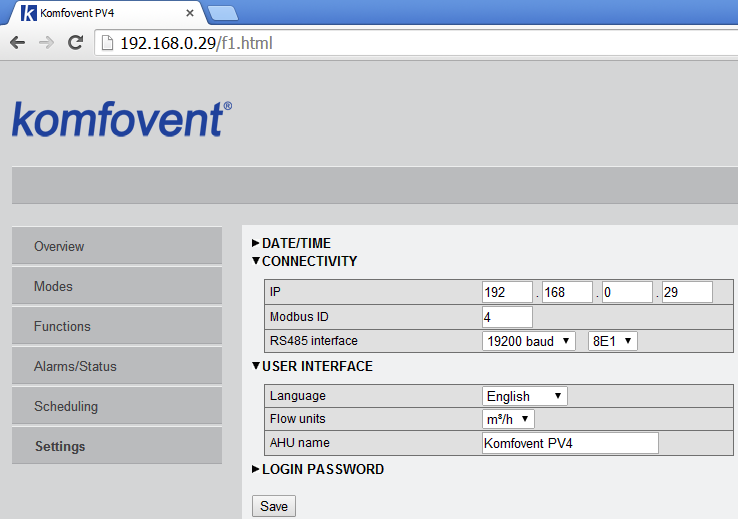Viewport: 738px width, 519px height.
Task: Expand the DATE/TIME section
Action: (x=296, y=243)
